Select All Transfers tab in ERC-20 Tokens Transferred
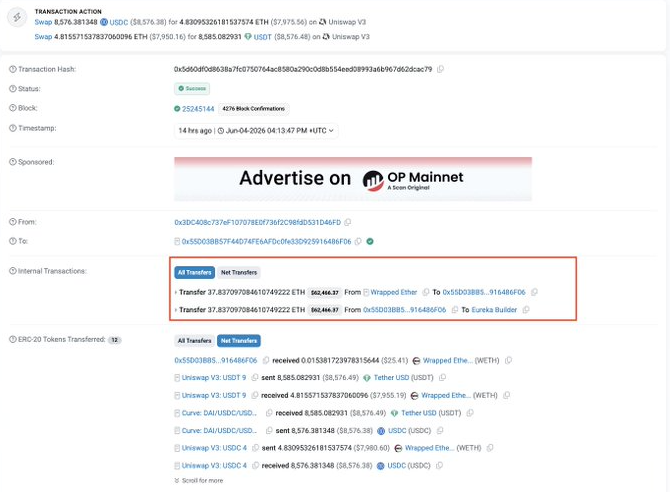 point(194,341)
